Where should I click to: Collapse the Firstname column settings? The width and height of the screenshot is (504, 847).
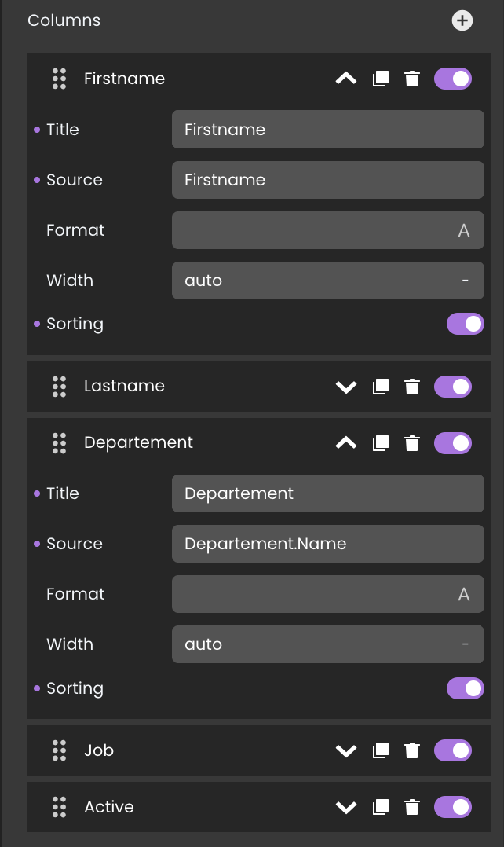coord(346,79)
